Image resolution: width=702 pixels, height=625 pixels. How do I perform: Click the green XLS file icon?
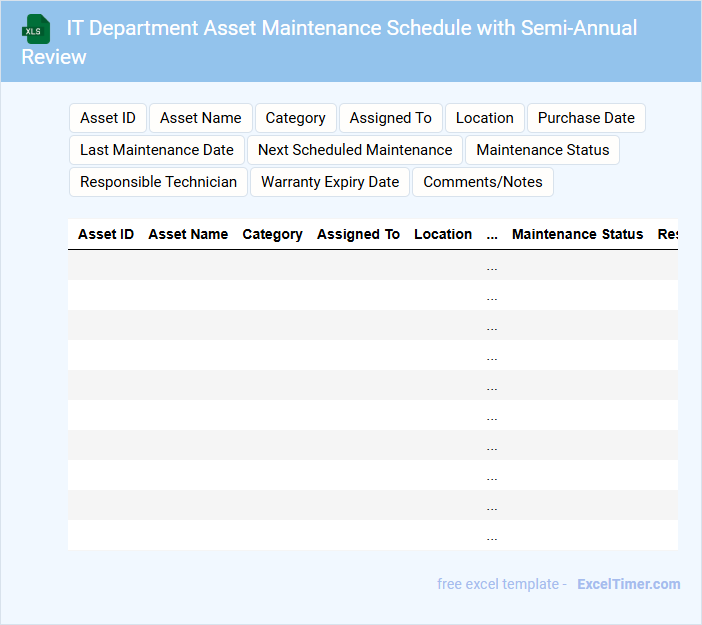[37, 29]
